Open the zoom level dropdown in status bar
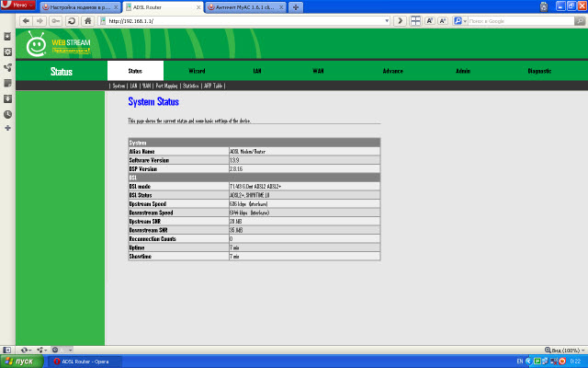 562,350
